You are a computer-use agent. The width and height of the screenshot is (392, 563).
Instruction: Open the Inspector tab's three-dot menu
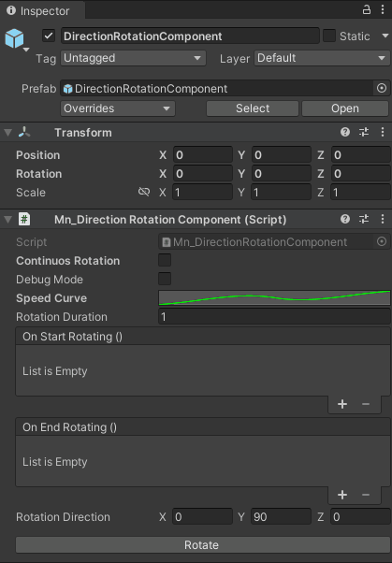pyautogui.click(x=383, y=9)
